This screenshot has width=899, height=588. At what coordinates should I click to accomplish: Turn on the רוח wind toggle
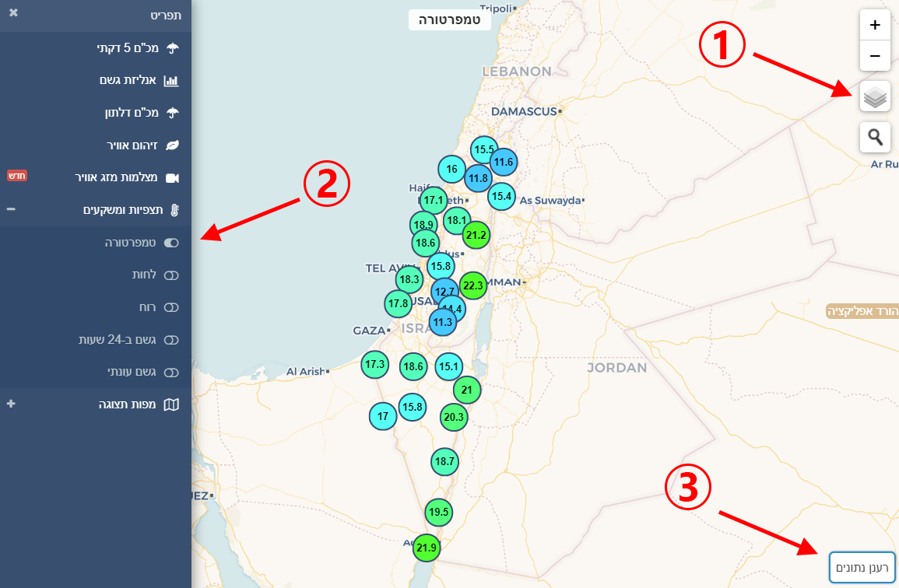(x=171, y=307)
